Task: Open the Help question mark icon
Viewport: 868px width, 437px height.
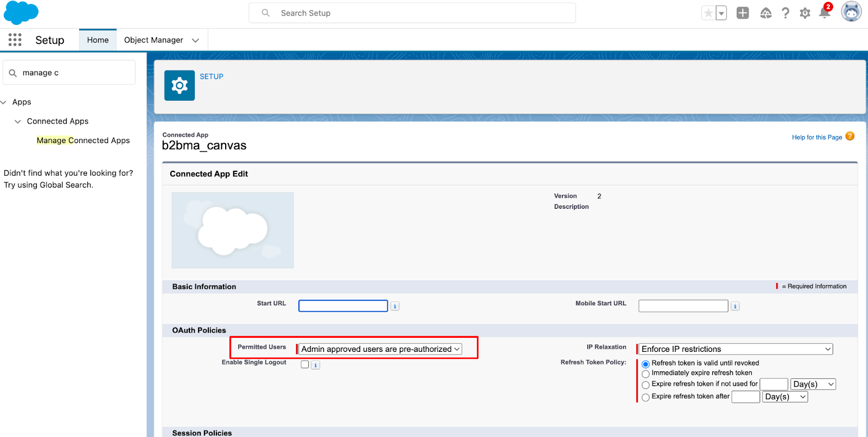Action: 786,13
